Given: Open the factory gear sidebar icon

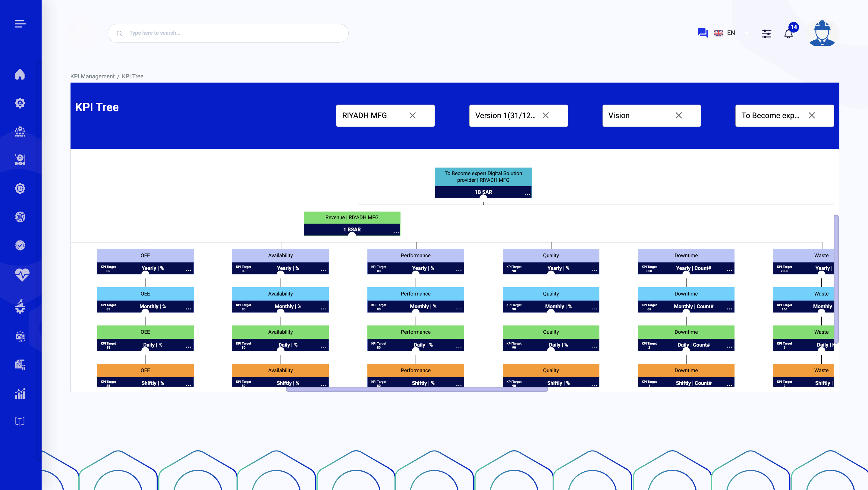Looking at the screenshot, I should coord(20,160).
